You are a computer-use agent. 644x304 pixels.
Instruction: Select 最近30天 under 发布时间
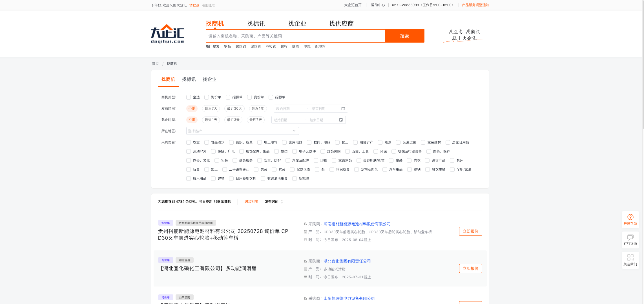tap(234, 109)
